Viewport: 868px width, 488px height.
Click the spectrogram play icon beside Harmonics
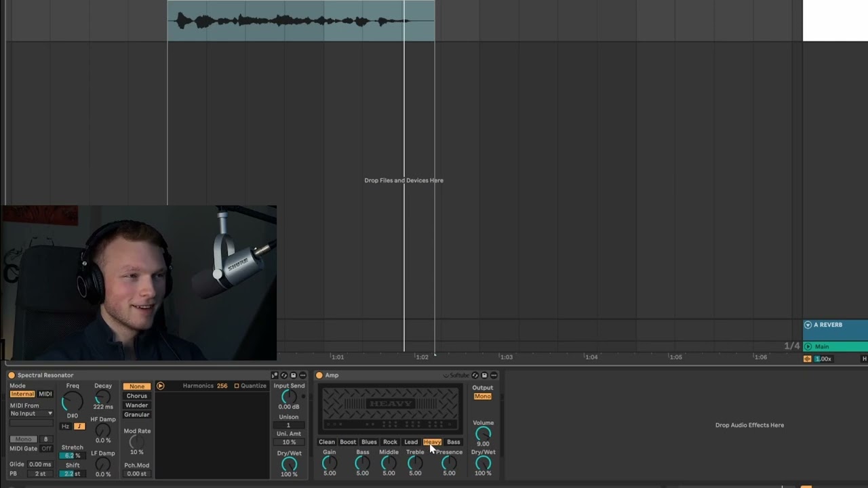(x=160, y=386)
